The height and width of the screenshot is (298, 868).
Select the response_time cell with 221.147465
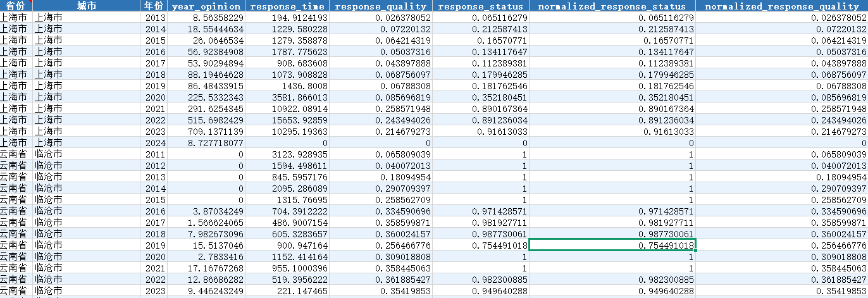click(287, 291)
